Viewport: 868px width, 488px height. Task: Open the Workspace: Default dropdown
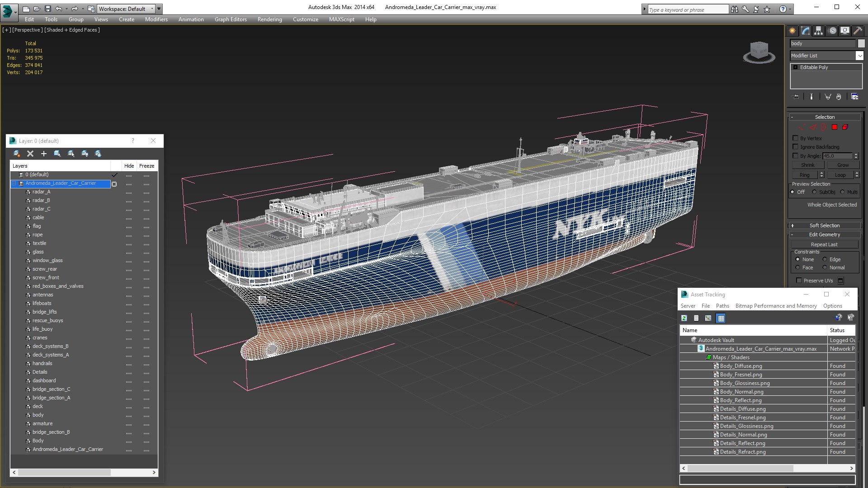click(126, 9)
